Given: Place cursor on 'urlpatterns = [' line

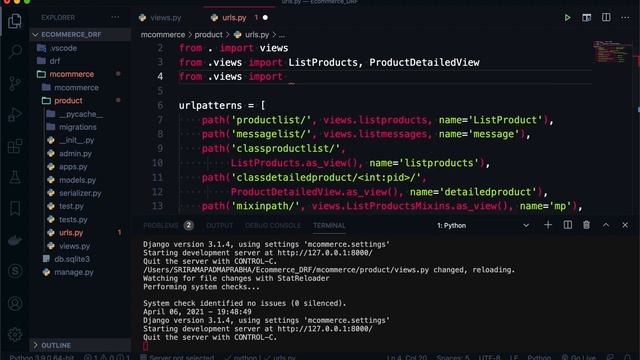Looking at the screenshot, I should point(222,105).
